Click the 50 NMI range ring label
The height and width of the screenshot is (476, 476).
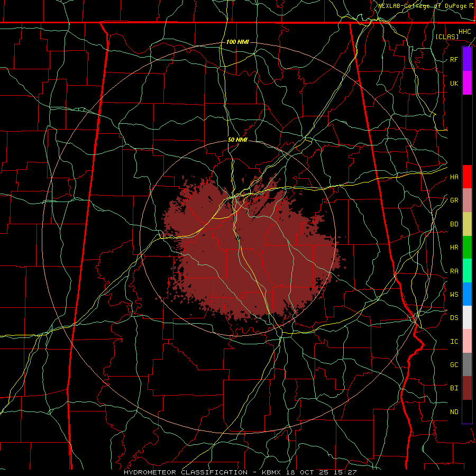tap(237, 140)
